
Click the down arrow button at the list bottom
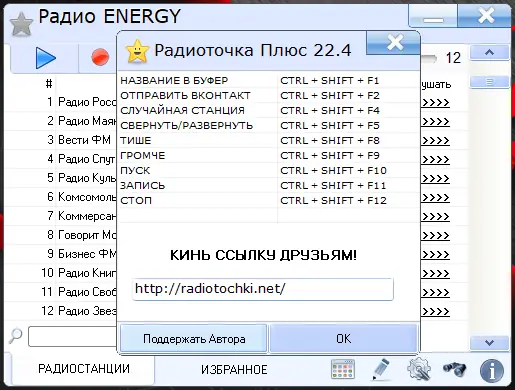pos(489,343)
